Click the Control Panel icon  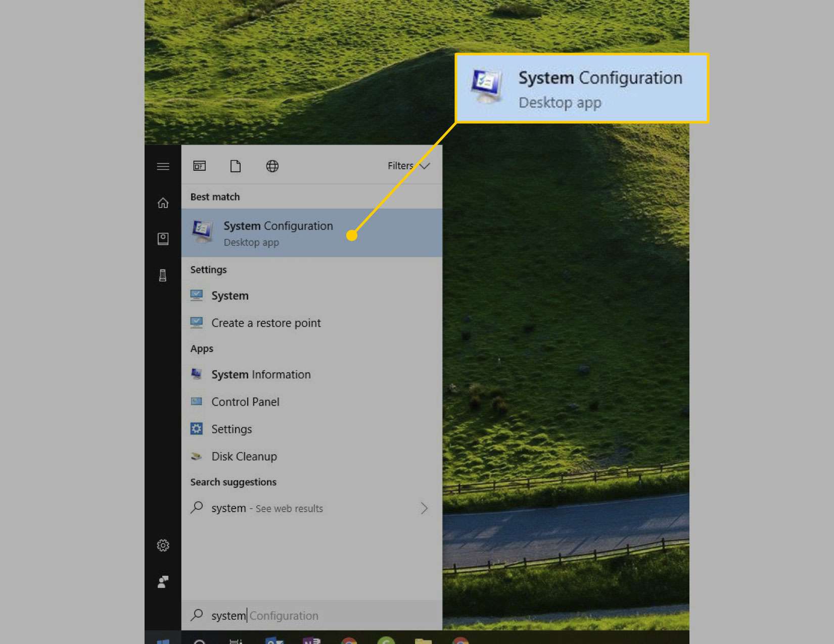click(197, 402)
